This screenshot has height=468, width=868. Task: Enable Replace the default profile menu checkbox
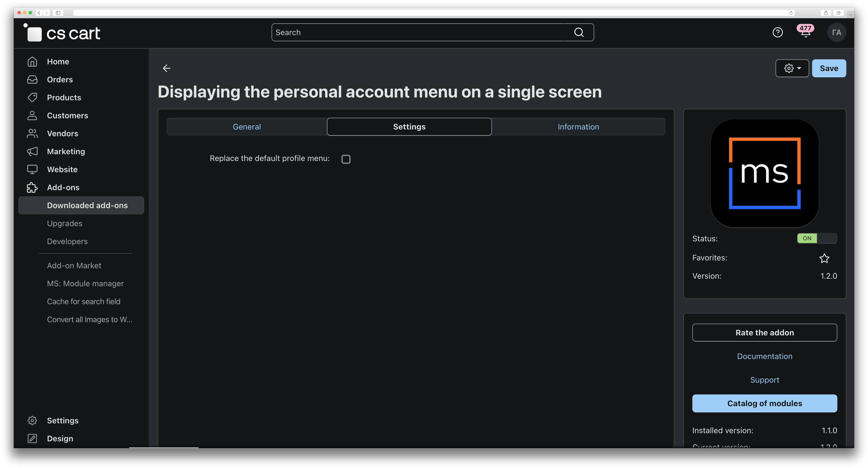point(346,159)
